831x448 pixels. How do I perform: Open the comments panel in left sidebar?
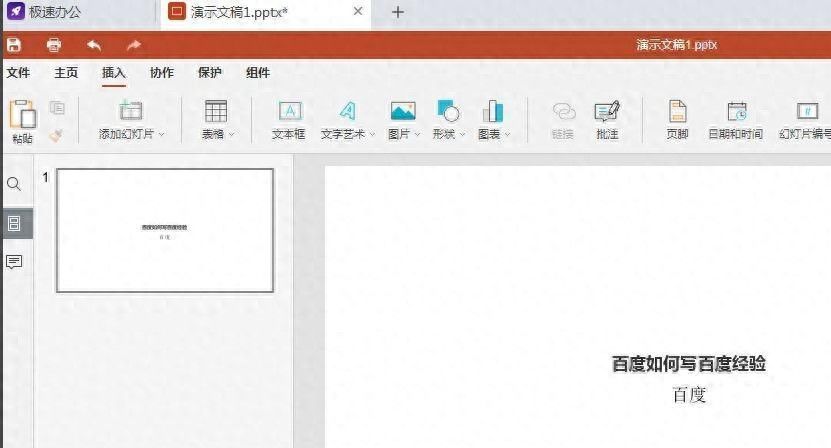14,262
